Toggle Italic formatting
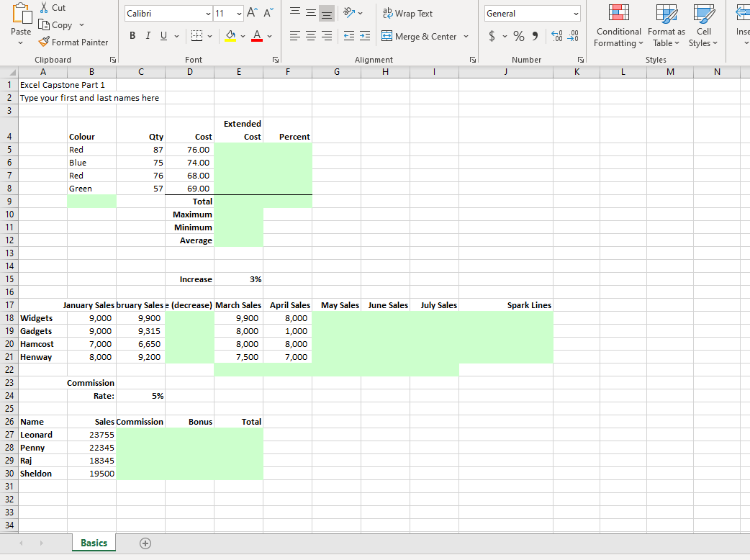 148,36
